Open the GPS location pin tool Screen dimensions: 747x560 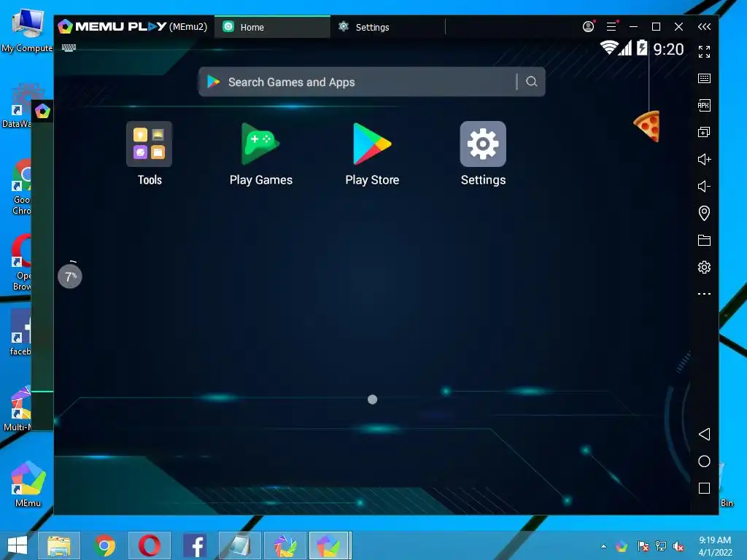click(704, 213)
